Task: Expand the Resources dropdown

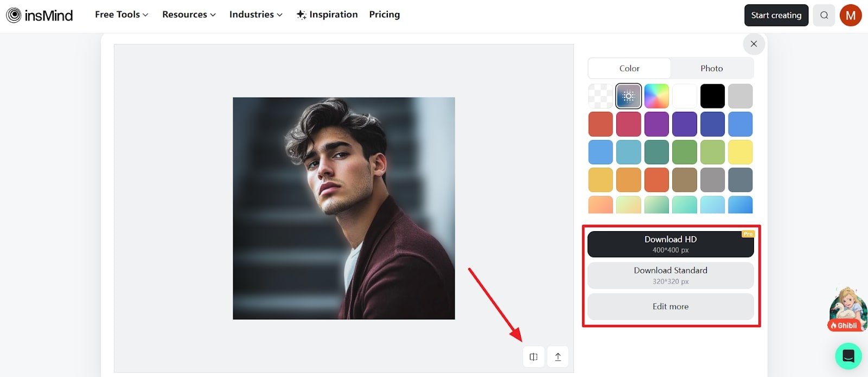Action: coord(189,15)
